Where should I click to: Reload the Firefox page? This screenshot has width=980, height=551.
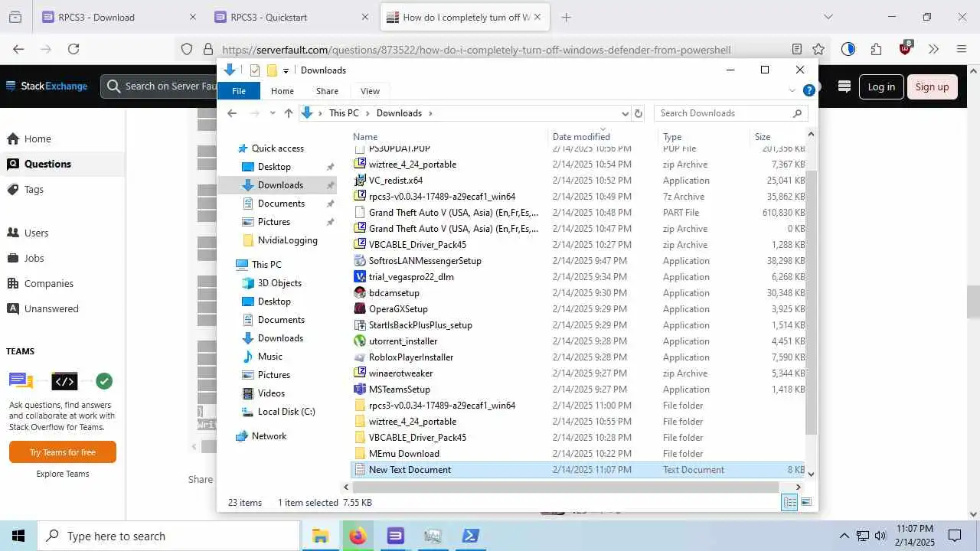73,49
